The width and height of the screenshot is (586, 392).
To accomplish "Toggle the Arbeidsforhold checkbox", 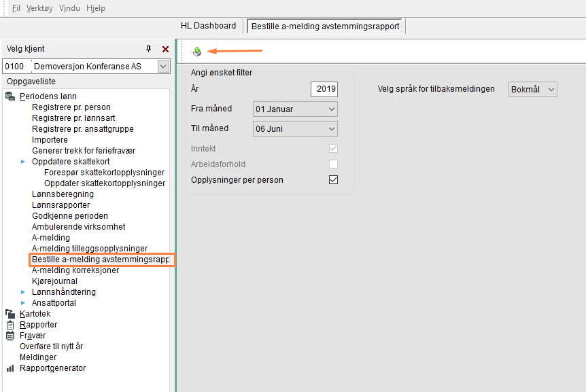I will pyautogui.click(x=333, y=164).
